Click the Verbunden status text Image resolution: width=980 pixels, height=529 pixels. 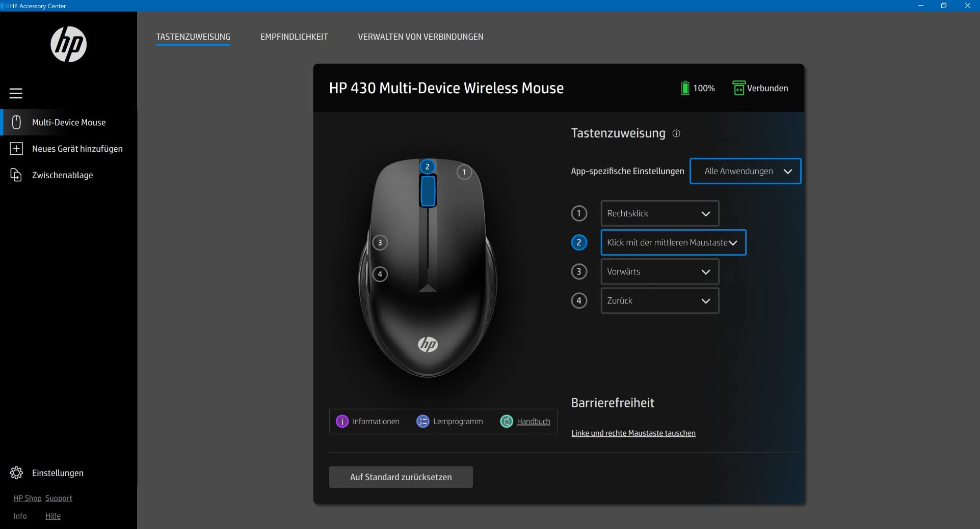[767, 88]
